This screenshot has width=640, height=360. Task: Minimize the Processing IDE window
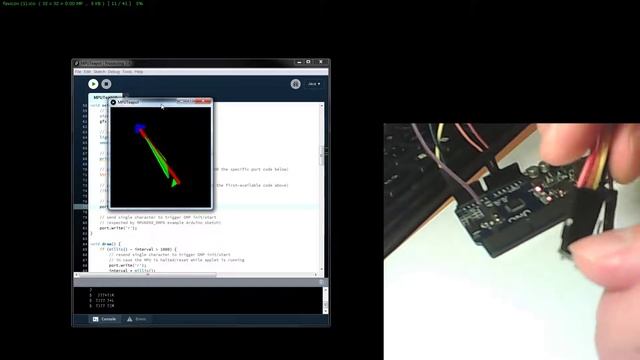click(299, 62)
